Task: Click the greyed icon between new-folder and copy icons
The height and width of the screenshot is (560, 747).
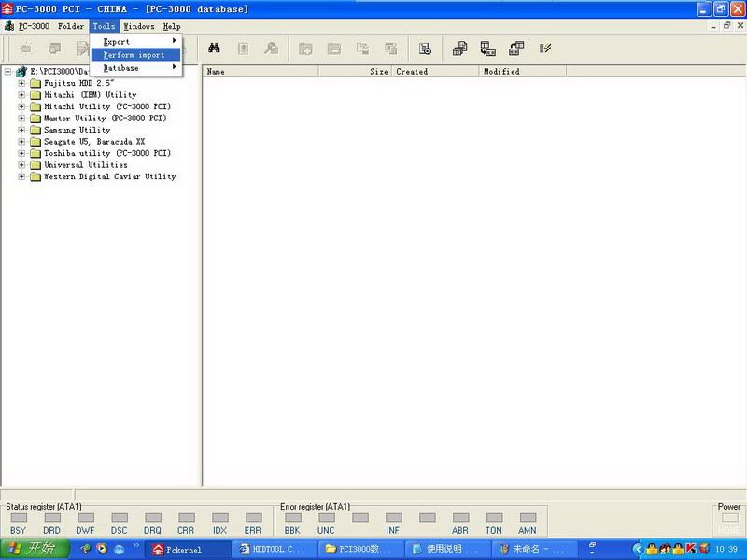Action: pos(334,49)
